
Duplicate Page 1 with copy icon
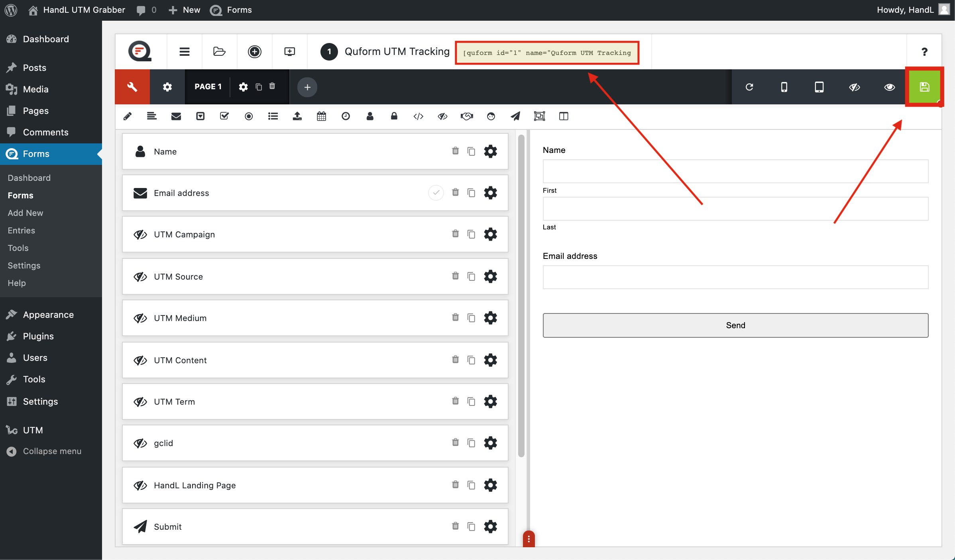pos(259,87)
